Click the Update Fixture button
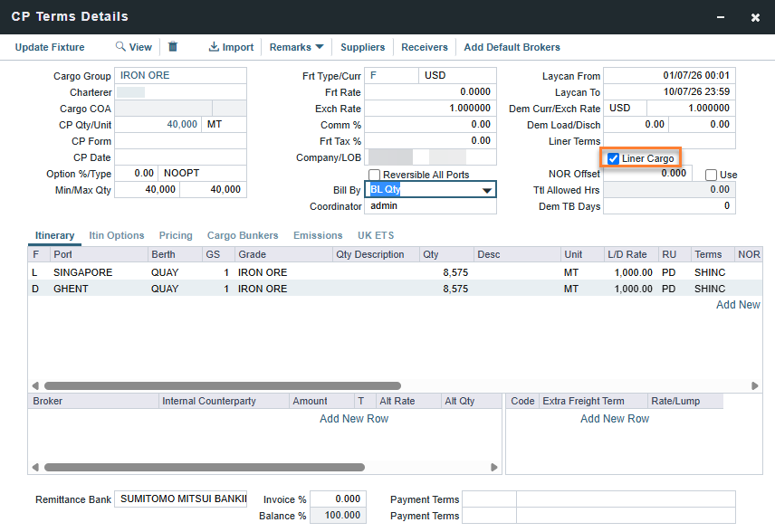 (50, 47)
